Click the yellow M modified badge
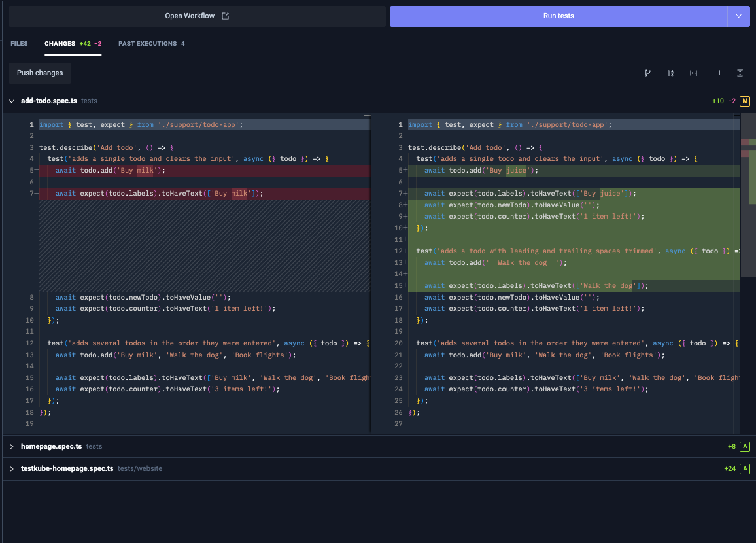Viewport: 756px width, 543px height. pos(745,101)
